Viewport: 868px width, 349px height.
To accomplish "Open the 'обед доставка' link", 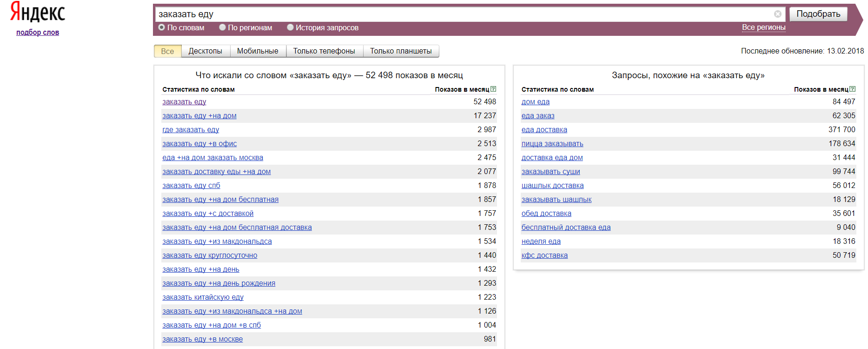I will (x=546, y=214).
